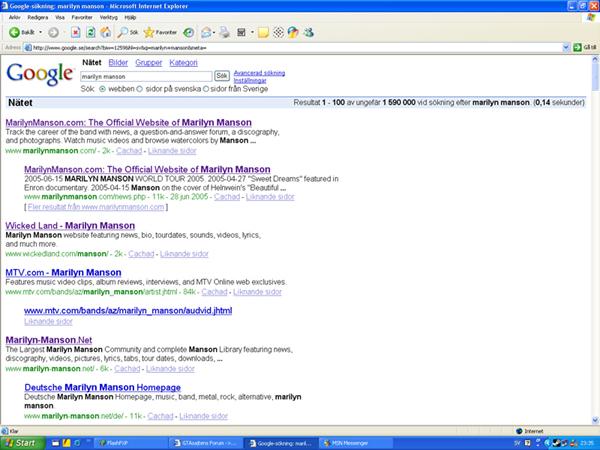
Task: Click the Mail icon in the toolbar
Action: click(205, 32)
